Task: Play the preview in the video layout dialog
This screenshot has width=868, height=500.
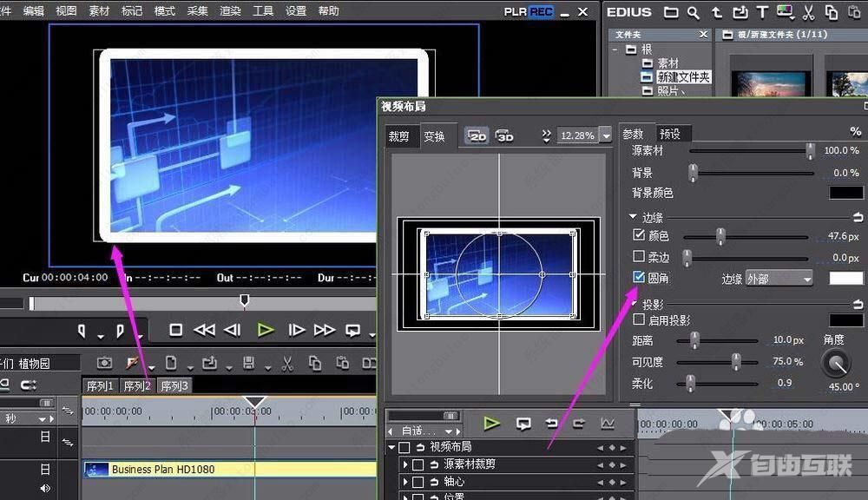Action: (491, 424)
